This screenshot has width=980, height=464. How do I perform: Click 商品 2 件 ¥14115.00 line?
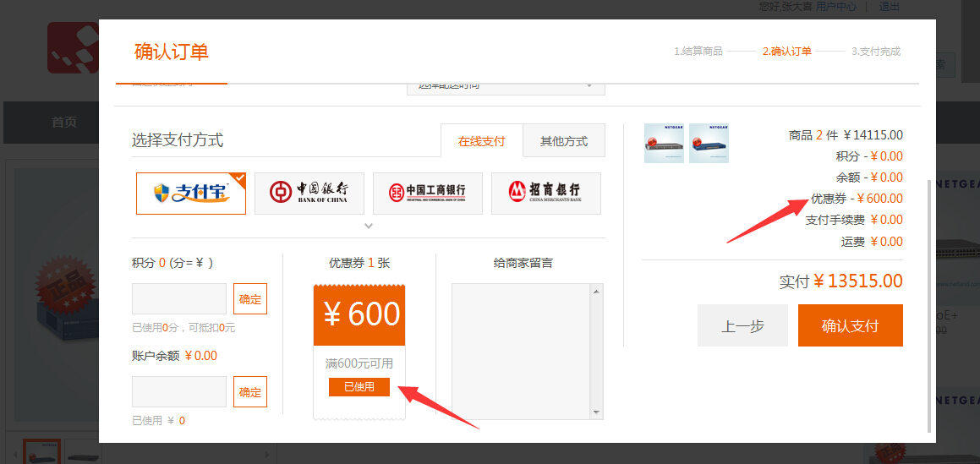pyautogui.click(x=846, y=135)
